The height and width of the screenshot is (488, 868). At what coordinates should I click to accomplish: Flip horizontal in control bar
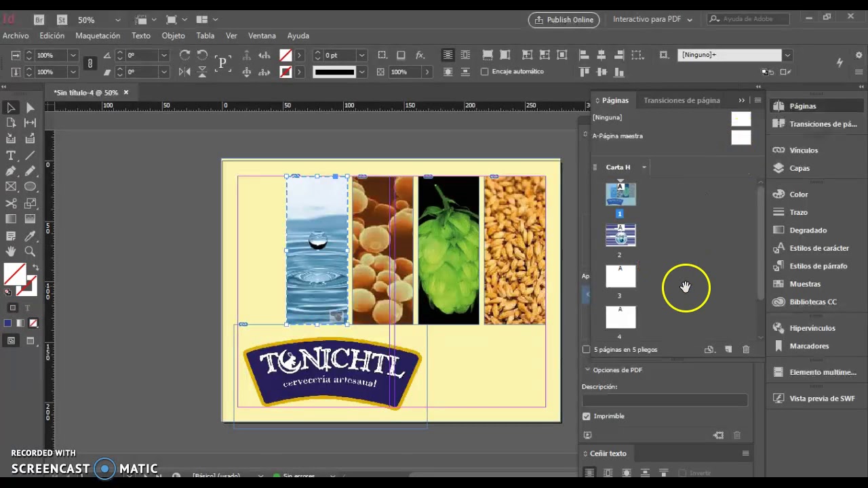pos(184,72)
